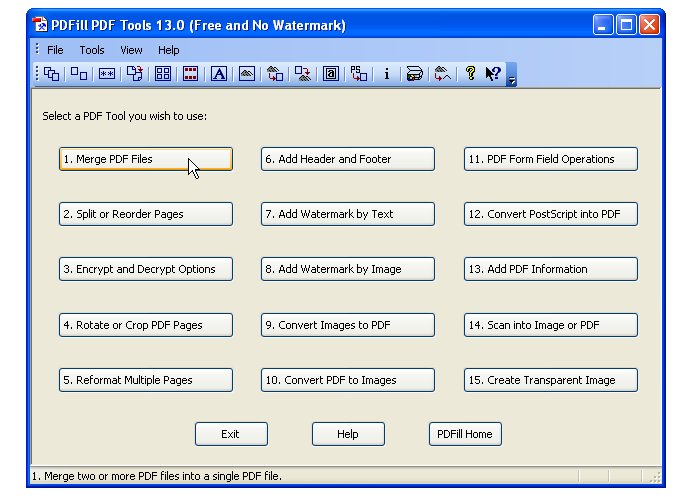
Task: Choose 14. Scan into Image or PDF
Action: click(x=551, y=325)
